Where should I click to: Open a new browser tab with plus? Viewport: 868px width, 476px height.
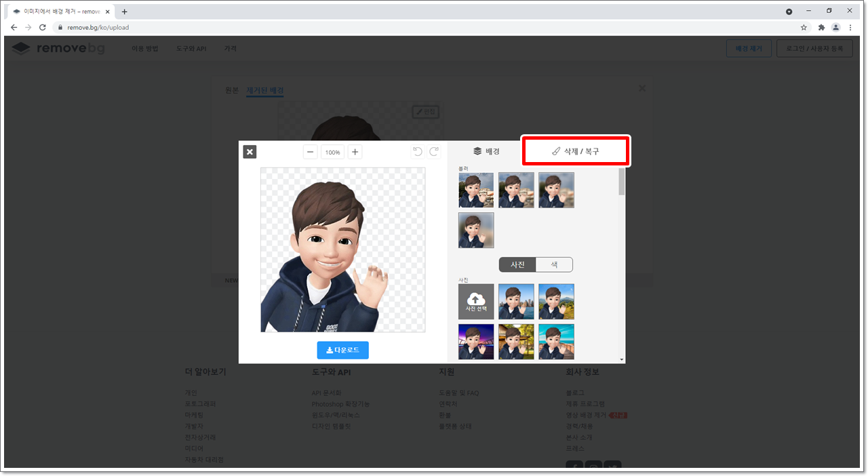click(x=125, y=12)
